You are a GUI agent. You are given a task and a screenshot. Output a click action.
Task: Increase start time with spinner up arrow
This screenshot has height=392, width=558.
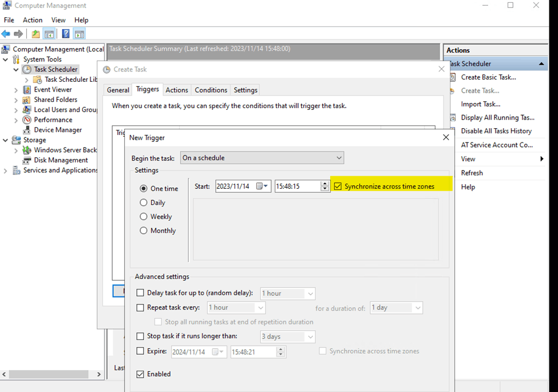(x=324, y=184)
